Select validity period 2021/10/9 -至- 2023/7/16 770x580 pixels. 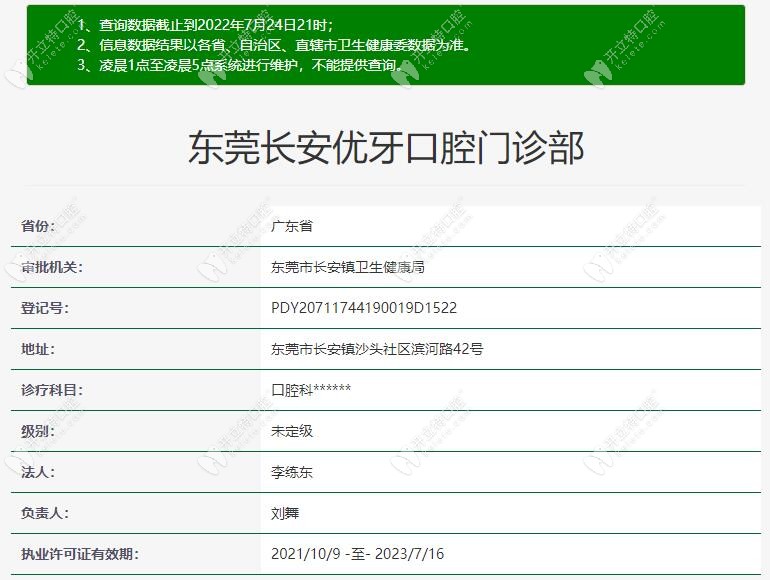[x=358, y=554]
